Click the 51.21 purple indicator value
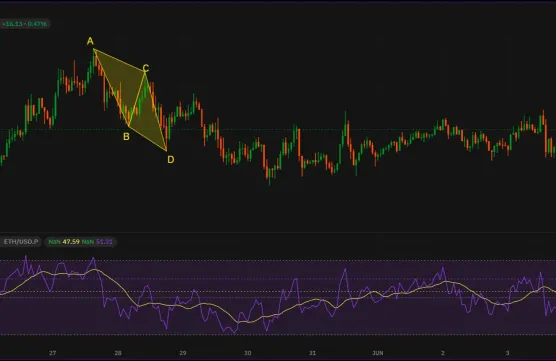The width and height of the screenshot is (556, 361). [x=104, y=242]
